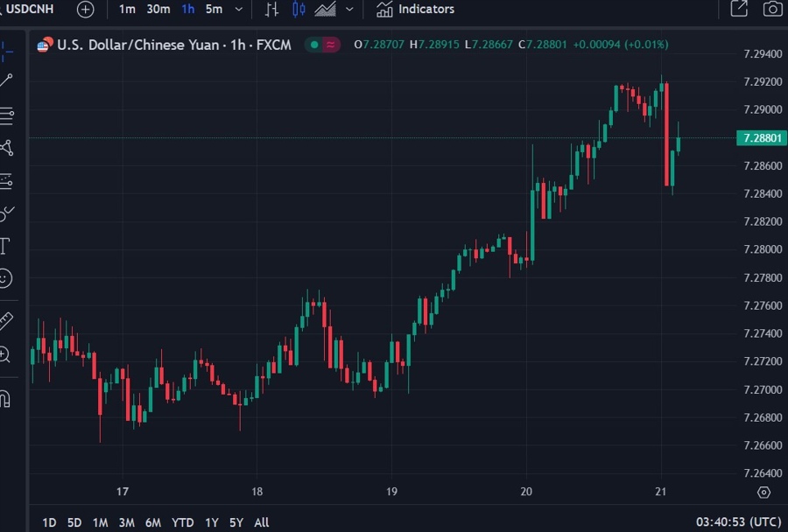Switch to the 5m timeframe
This screenshot has height=532, width=788.
click(x=215, y=9)
